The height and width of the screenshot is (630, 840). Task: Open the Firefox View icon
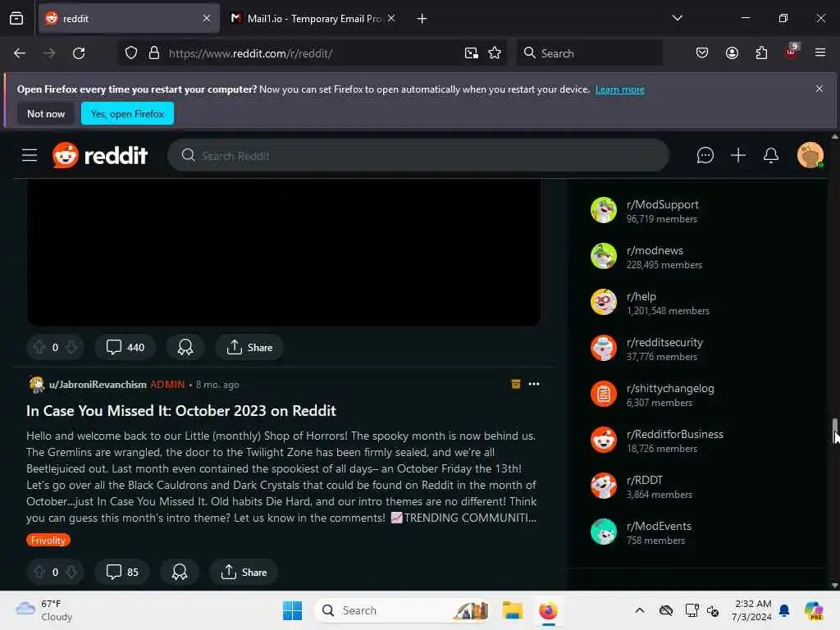pos(16,19)
